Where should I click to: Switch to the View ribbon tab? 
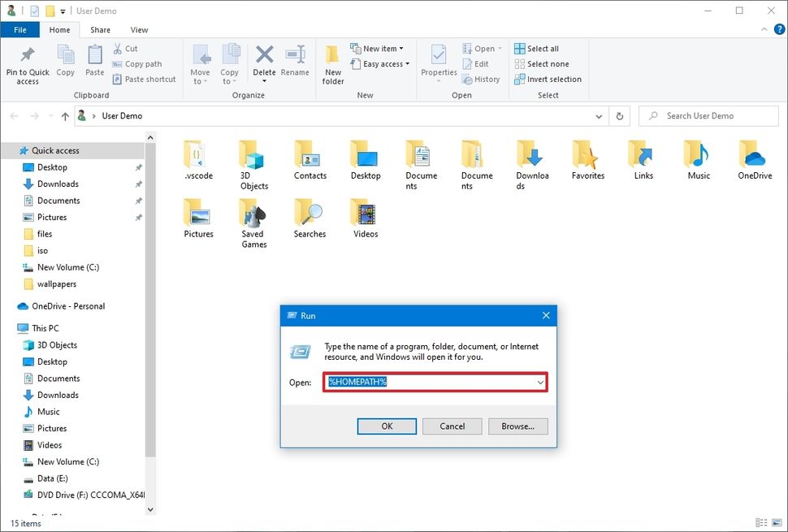click(x=139, y=29)
